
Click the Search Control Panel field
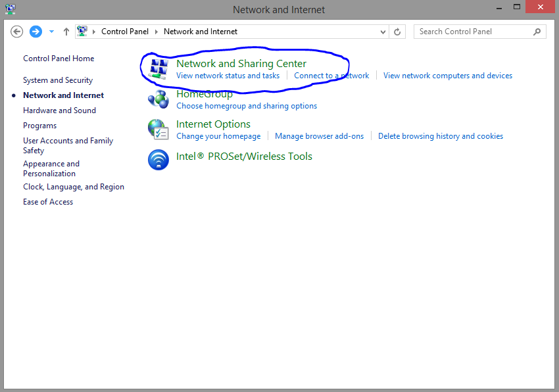[480, 32]
